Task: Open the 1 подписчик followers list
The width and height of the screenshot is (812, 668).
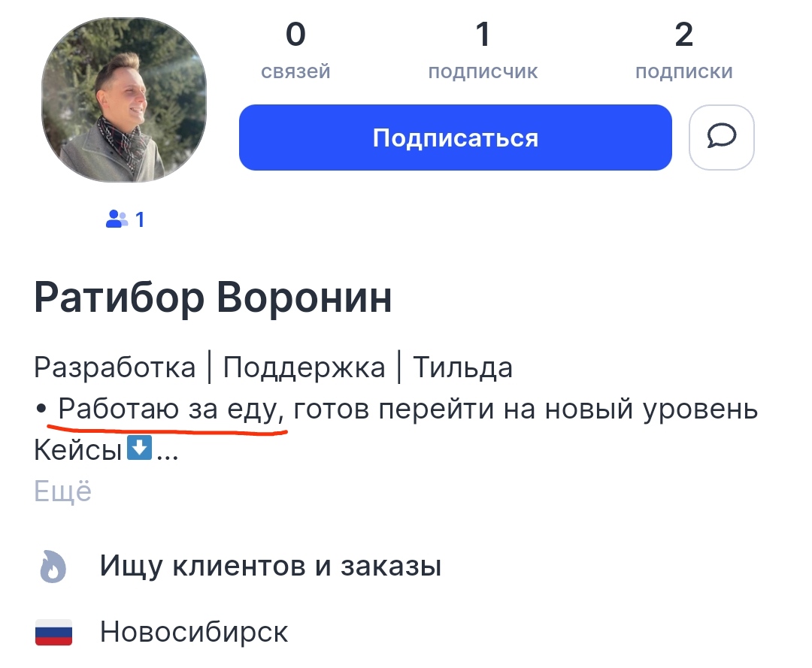Action: tap(483, 51)
